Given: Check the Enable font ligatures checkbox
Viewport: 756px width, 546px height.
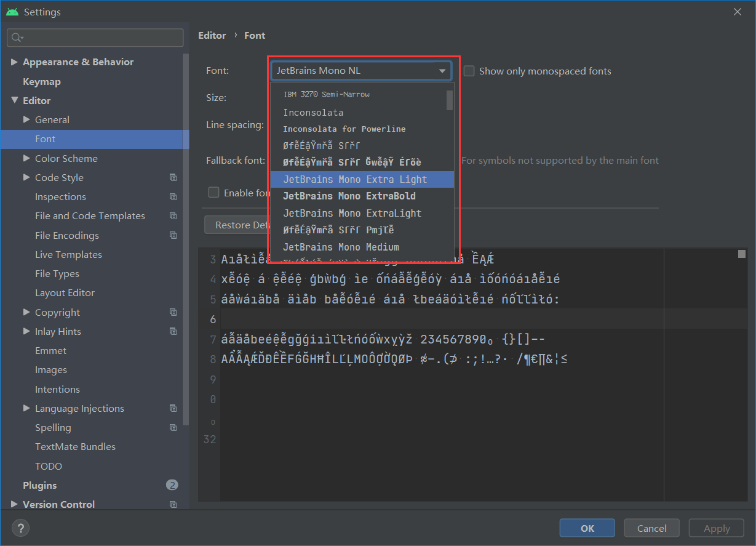Looking at the screenshot, I should [213, 192].
